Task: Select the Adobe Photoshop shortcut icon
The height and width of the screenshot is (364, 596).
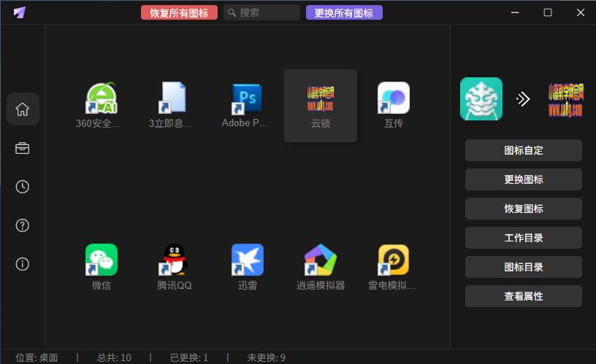Action: [247, 98]
